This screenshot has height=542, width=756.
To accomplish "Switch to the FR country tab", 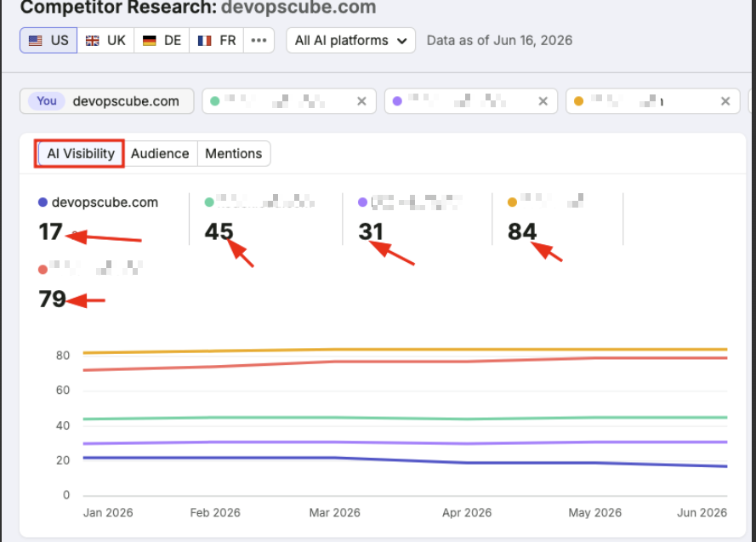I will 217,41.
